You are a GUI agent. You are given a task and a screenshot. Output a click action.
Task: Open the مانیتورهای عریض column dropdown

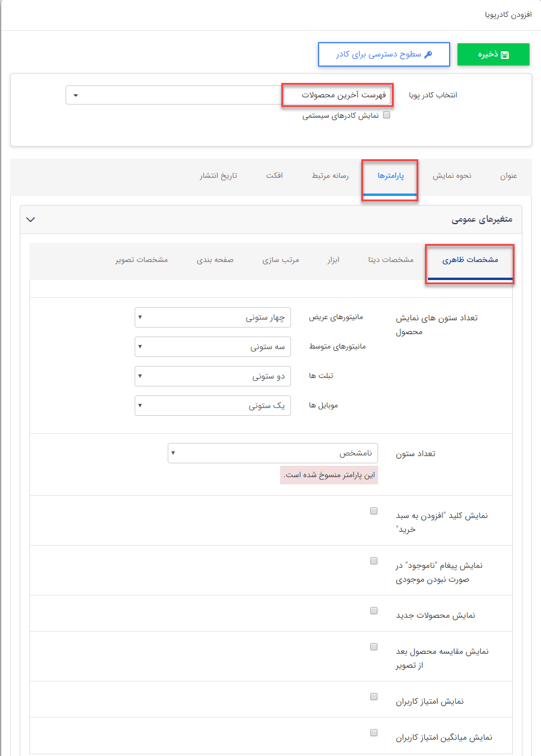[x=213, y=317]
